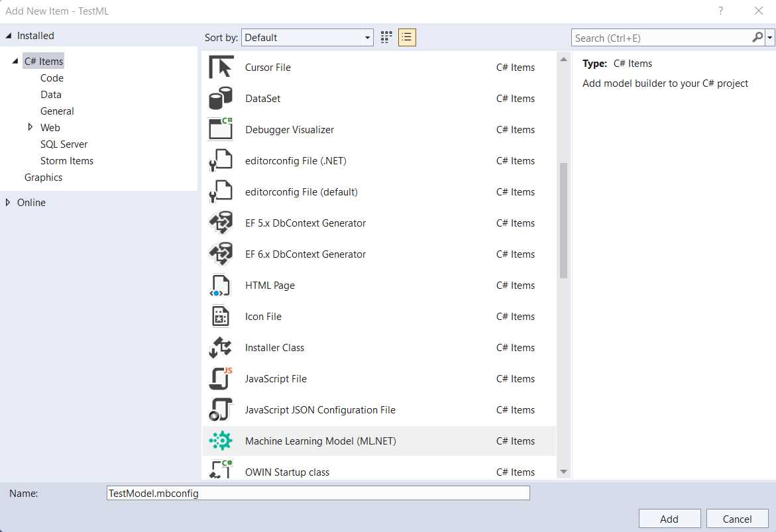Select EF 5.x DbContext Generator text
The image size is (776, 532).
tap(305, 223)
